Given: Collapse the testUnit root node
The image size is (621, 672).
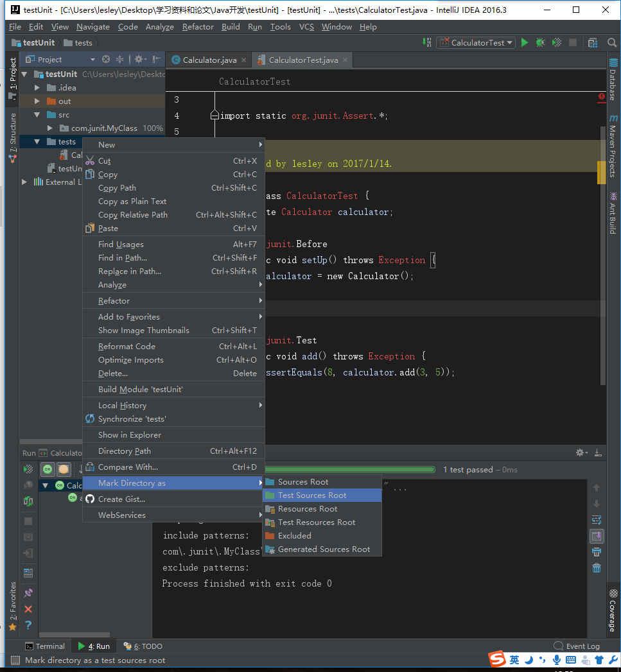Looking at the screenshot, I should pos(24,74).
